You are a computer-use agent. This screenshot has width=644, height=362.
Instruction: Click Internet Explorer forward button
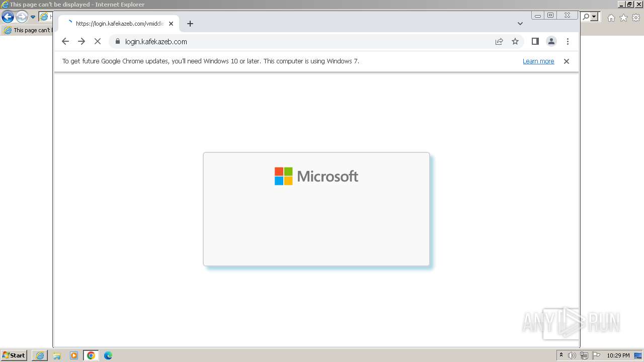(22, 17)
